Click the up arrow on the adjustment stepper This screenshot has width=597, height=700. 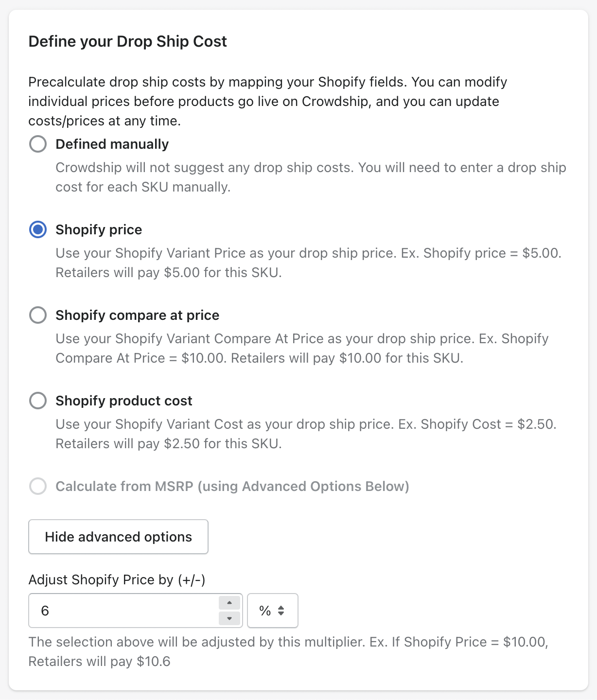click(x=228, y=603)
